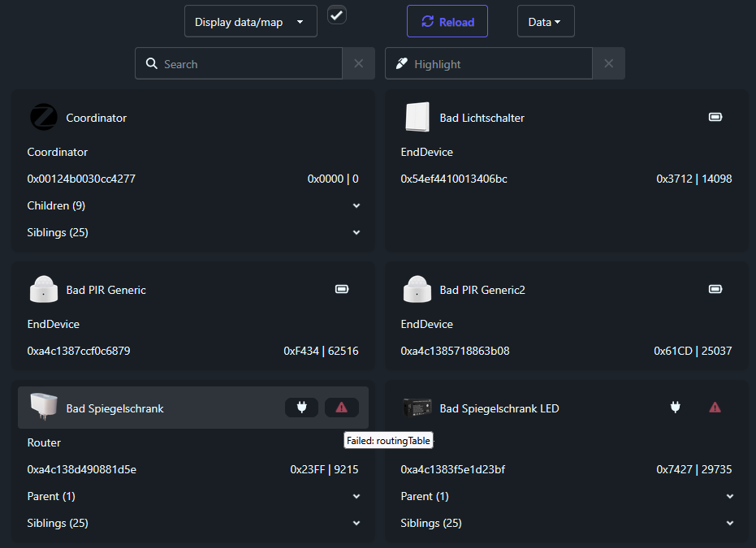Viewport: 756px width, 548px height.
Task: Click the Coordinator device name
Action: tap(97, 118)
